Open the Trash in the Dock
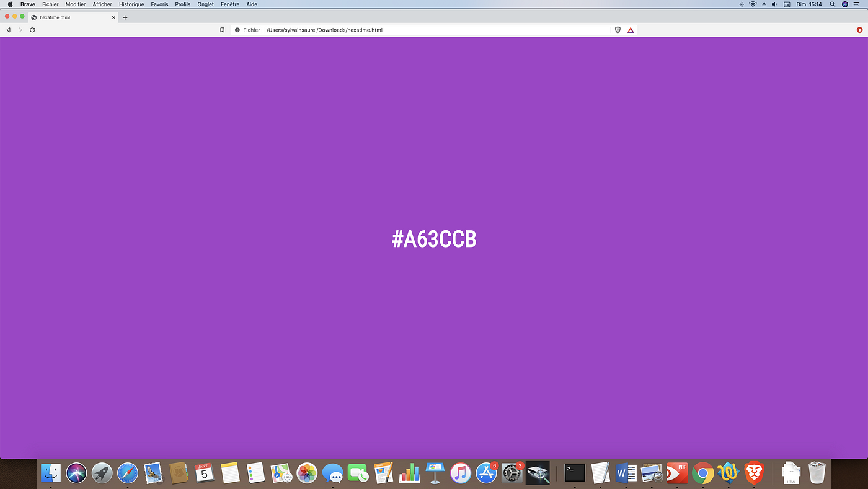Image resolution: width=868 pixels, height=489 pixels. click(x=817, y=473)
